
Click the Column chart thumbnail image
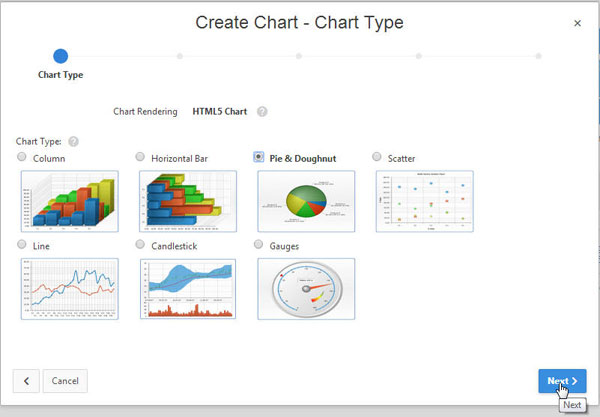pos(69,201)
